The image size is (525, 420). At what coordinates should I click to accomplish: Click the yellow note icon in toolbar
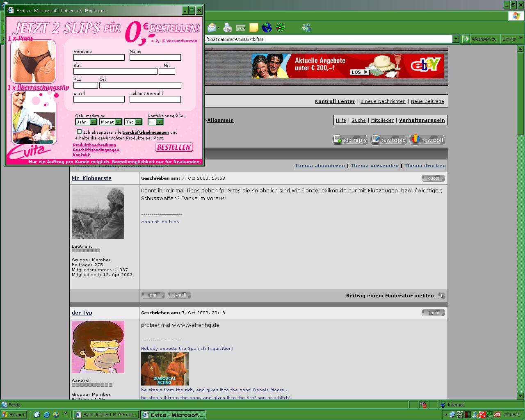[254, 28]
